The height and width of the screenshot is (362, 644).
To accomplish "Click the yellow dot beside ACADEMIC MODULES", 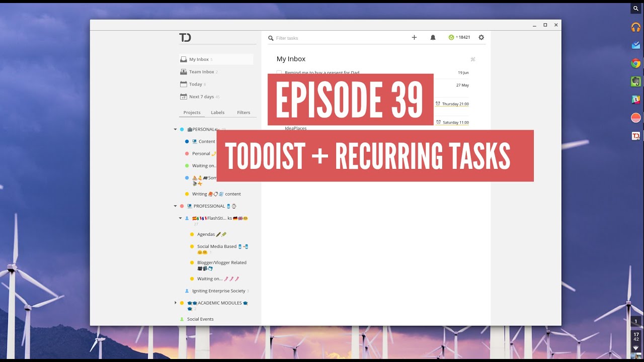I will coord(182,303).
